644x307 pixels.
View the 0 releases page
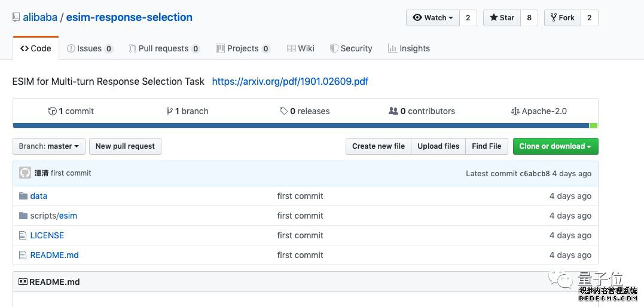point(304,111)
